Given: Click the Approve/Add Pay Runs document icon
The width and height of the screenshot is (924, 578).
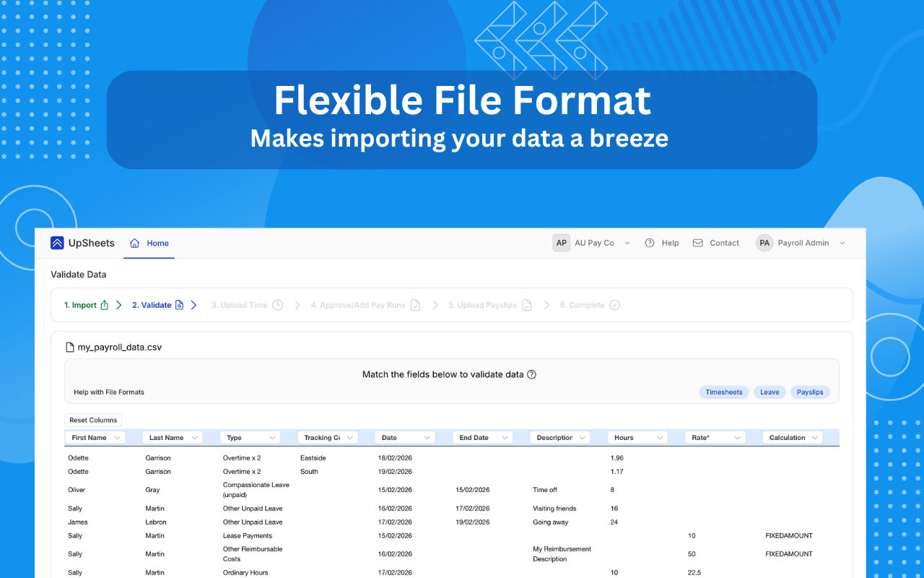Looking at the screenshot, I should click(x=416, y=305).
